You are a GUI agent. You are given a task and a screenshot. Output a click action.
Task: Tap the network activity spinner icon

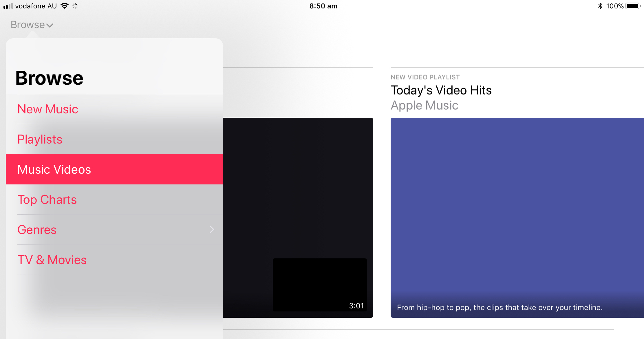tap(75, 6)
